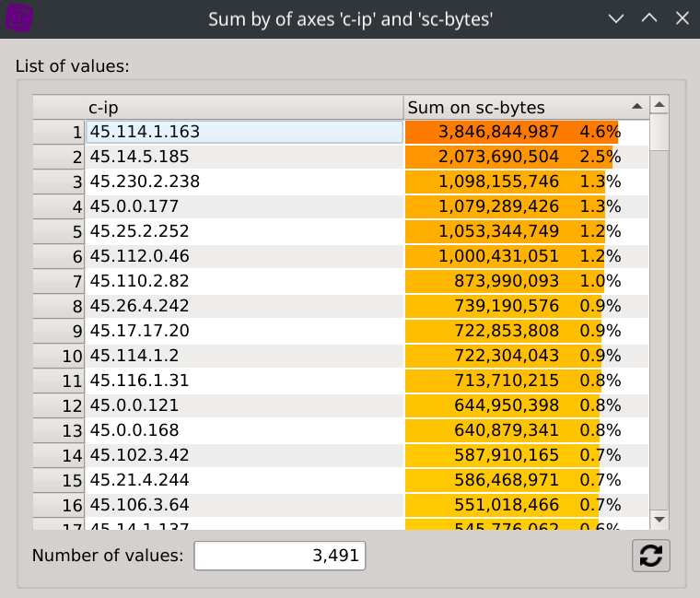Click the refresh icon button

(651, 556)
